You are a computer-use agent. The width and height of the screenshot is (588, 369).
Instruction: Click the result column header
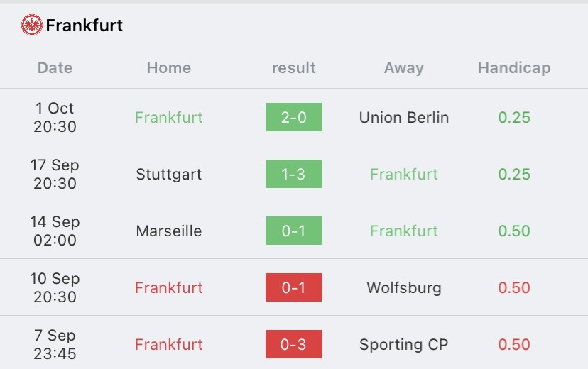tap(293, 68)
